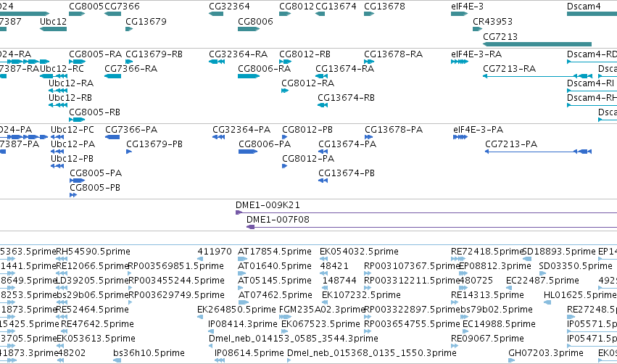Select EST label IP08414.3prime
Screen dimensions: 617x364
click(x=242, y=325)
